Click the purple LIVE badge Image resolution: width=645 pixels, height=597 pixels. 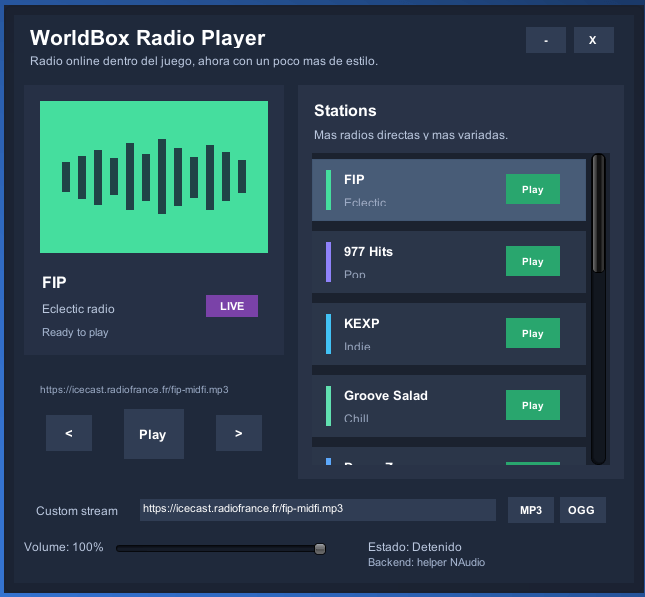232,306
